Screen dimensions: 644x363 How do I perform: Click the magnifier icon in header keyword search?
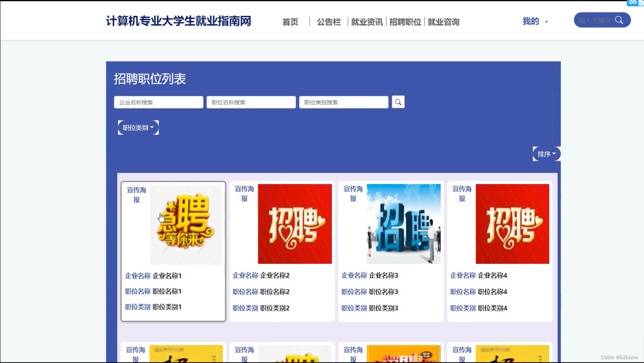[619, 20]
